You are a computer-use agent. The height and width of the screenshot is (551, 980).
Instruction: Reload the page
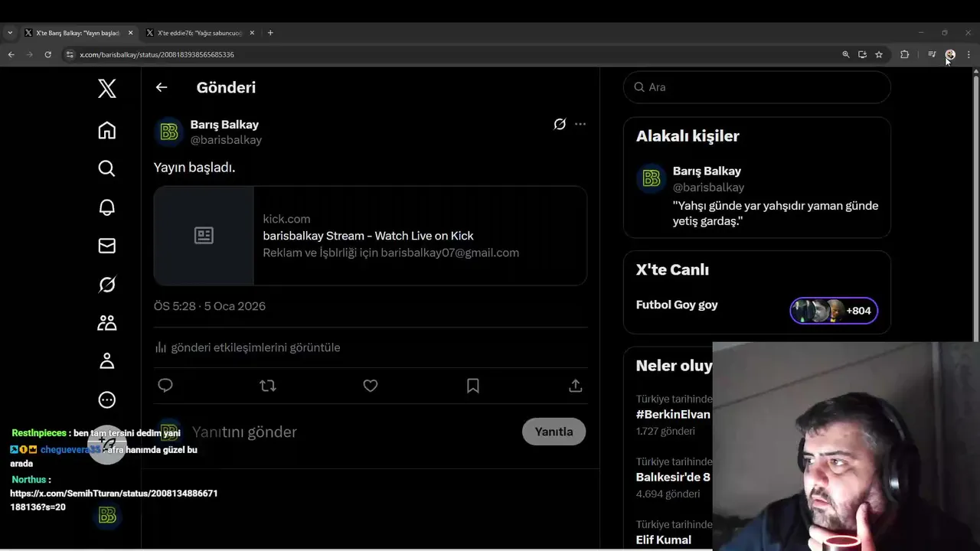47,54
